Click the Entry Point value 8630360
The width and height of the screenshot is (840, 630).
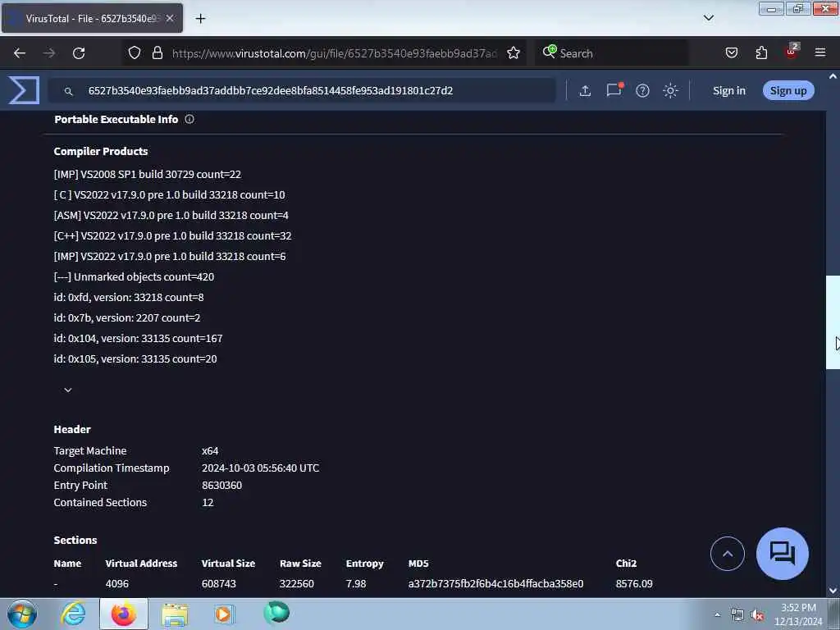(x=221, y=485)
